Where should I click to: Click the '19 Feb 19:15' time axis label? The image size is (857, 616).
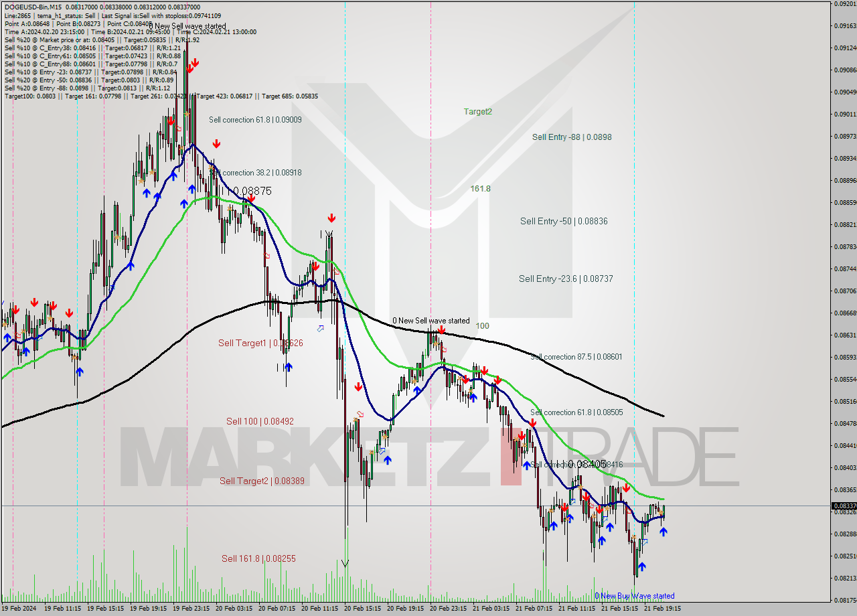click(x=148, y=609)
